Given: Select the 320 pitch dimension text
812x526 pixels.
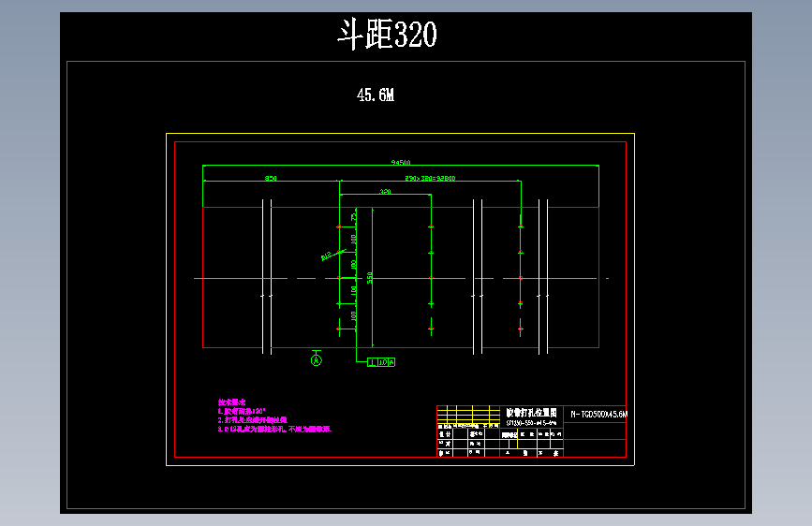Looking at the screenshot, I should (385, 192).
